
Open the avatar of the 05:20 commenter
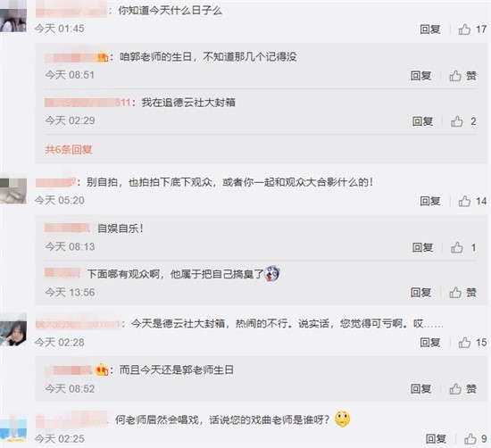tap(13, 191)
